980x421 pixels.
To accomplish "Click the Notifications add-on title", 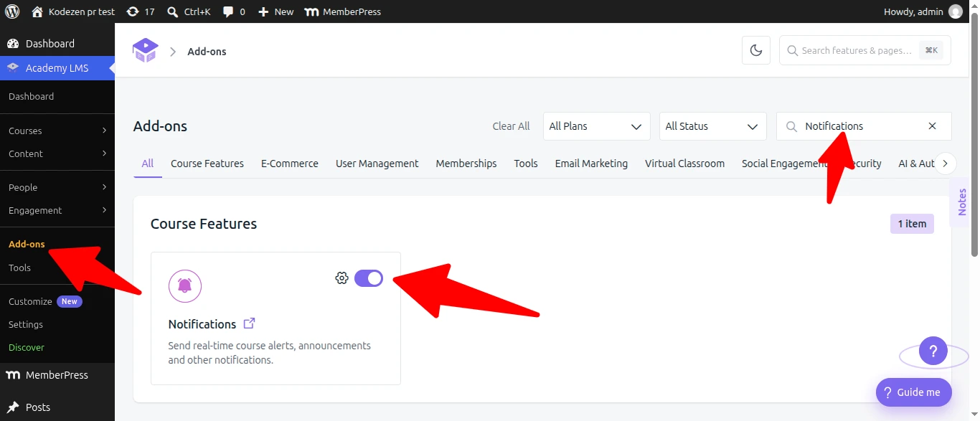I will [202, 324].
